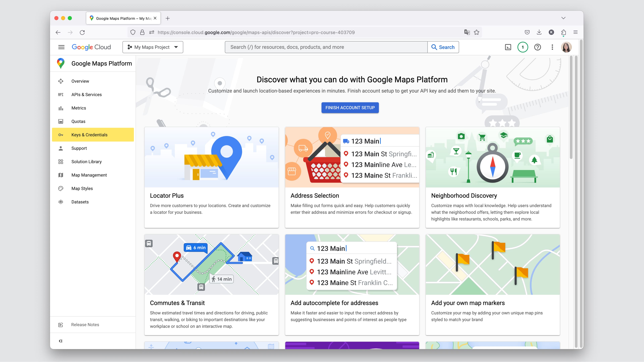Click the Map Styles palette icon
This screenshot has height=362, width=644.
coord(61,189)
